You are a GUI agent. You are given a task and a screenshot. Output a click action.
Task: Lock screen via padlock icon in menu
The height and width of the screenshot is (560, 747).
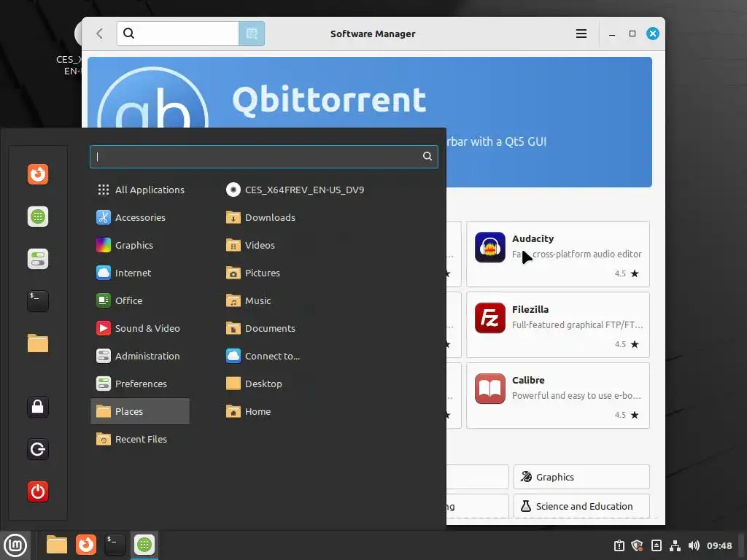tap(38, 407)
